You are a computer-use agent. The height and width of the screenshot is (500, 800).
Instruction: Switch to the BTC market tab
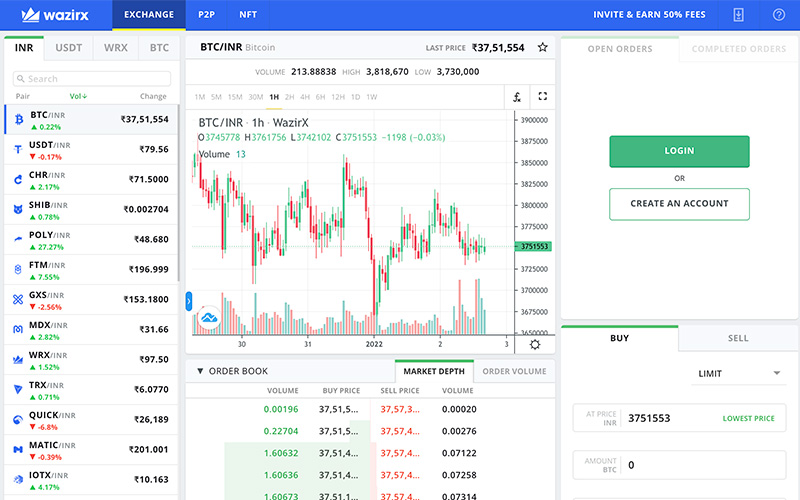pyautogui.click(x=159, y=48)
